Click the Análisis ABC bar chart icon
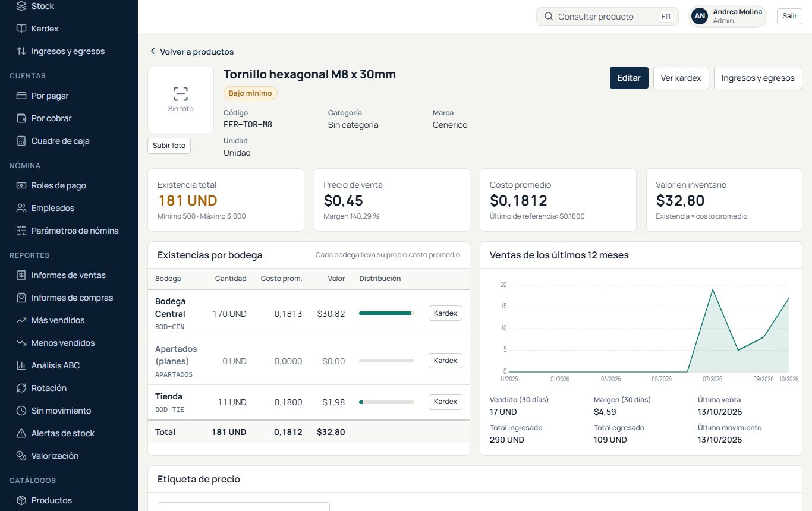The height and width of the screenshot is (511, 812). [21, 365]
